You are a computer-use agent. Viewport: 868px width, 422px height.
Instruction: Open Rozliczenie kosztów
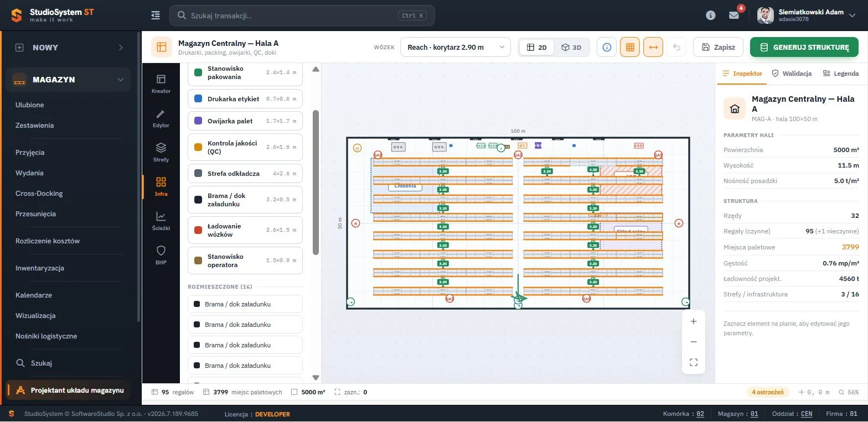48,241
